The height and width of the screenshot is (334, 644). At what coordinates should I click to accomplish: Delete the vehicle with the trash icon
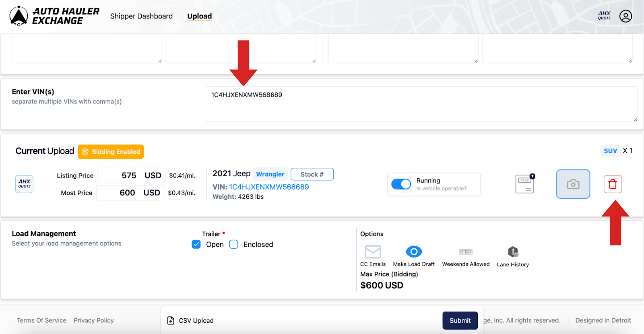tap(613, 184)
